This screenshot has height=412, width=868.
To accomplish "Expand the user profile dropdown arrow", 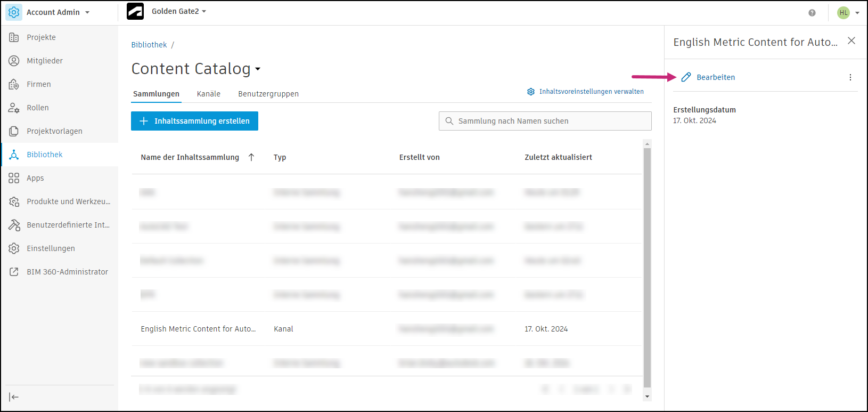I will tap(857, 13).
